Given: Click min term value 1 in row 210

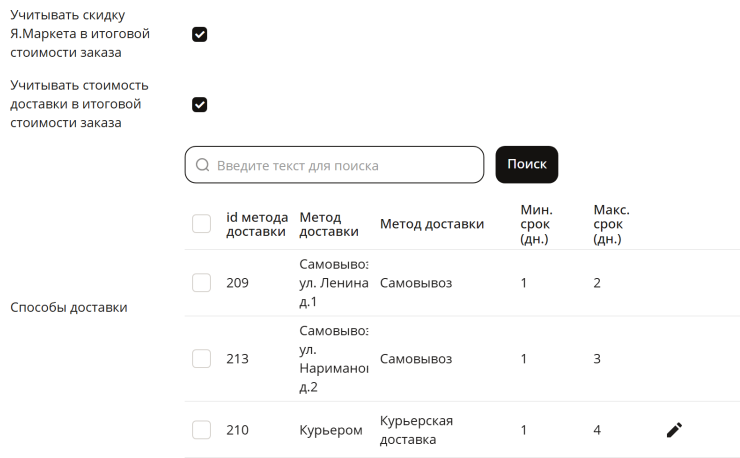Looking at the screenshot, I should [x=523, y=430].
